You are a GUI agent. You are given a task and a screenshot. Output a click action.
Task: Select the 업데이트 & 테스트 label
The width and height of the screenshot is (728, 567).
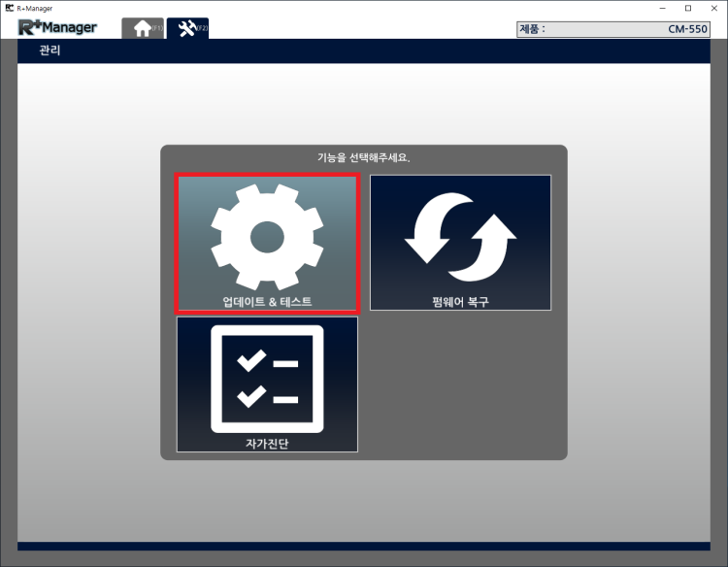[x=267, y=302]
